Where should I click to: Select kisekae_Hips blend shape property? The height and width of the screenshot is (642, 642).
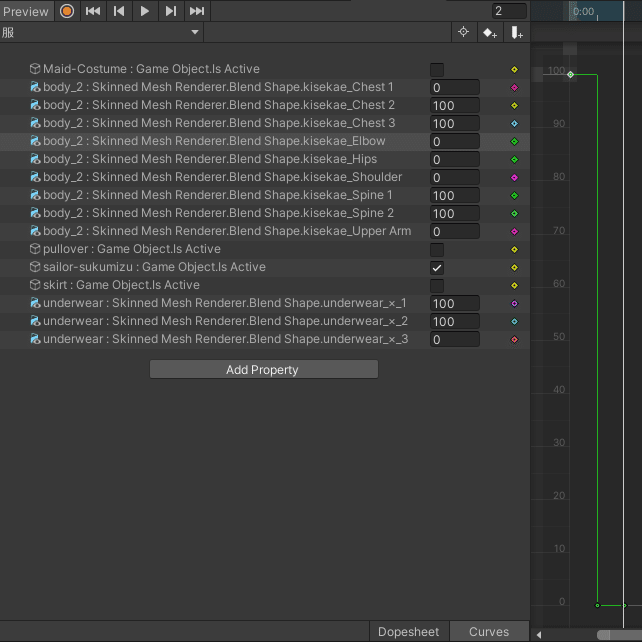pos(264,159)
